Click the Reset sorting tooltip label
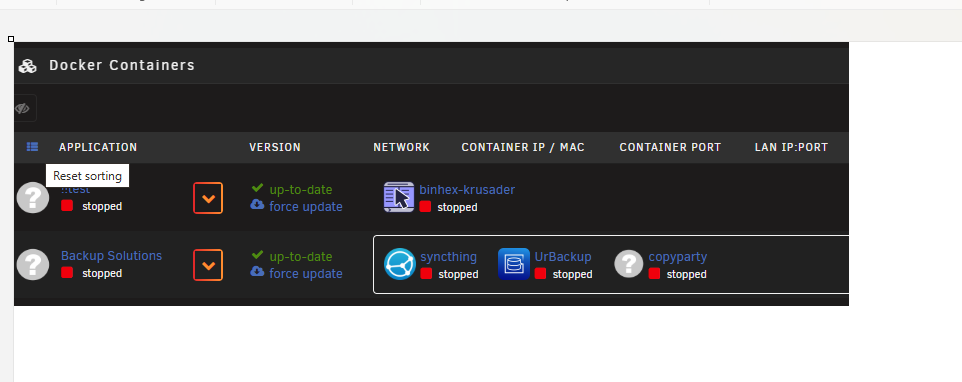Image resolution: width=962 pixels, height=382 pixels. pyautogui.click(x=87, y=176)
